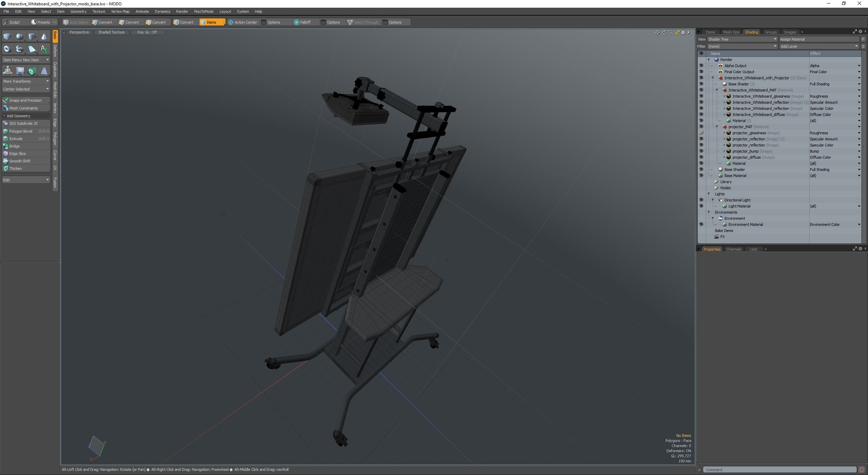Viewport: 868px width, 475px height.
Task: Select the cone primitive tool icon
Action: click(x=44, y=37)
